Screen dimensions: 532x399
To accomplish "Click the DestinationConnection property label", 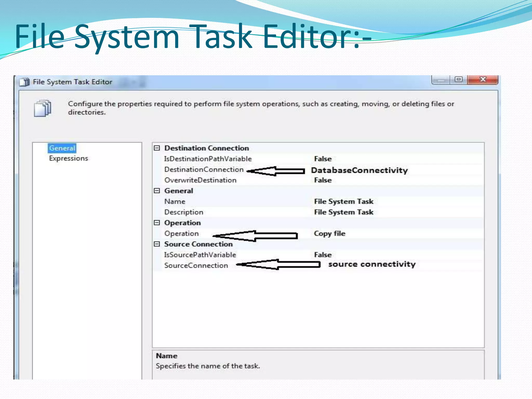I will coord(204,169).
